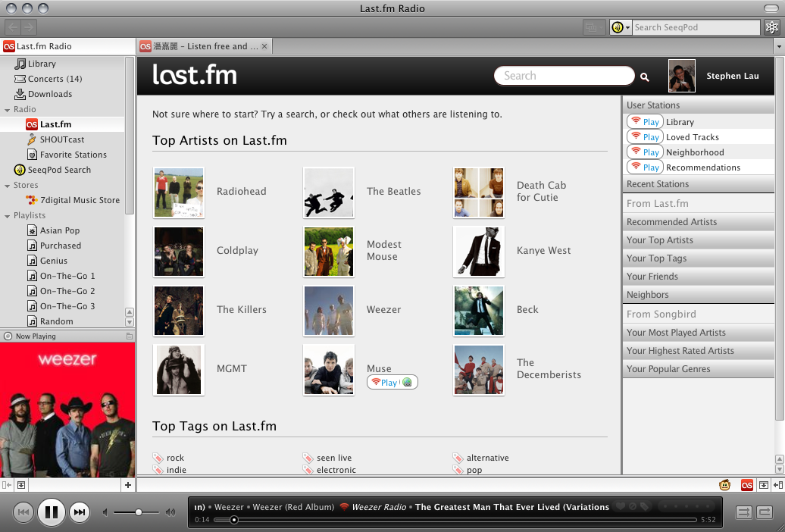Screen dimensions: 785x532
Task: Open 7digital Music Store
Action: (73, 200)
